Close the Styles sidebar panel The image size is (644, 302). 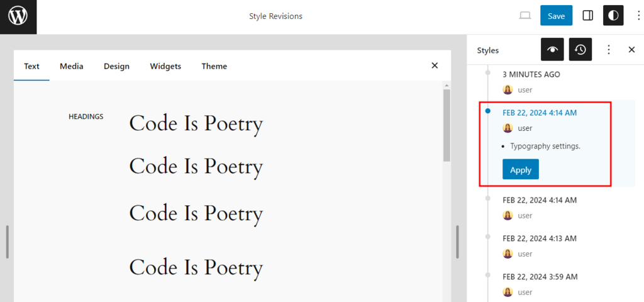point(631,50)
